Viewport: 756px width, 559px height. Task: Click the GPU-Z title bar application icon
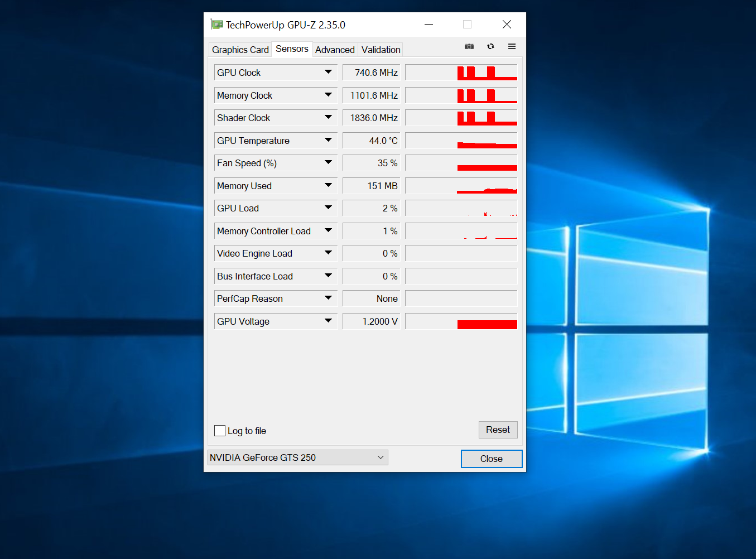[x=216, y=25]
